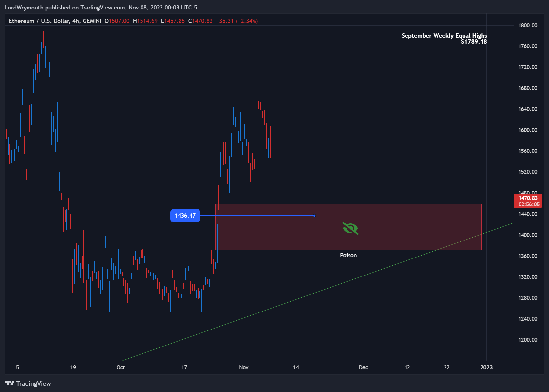
Task: Click the close value C1470.83
Action: coord(200,21)
